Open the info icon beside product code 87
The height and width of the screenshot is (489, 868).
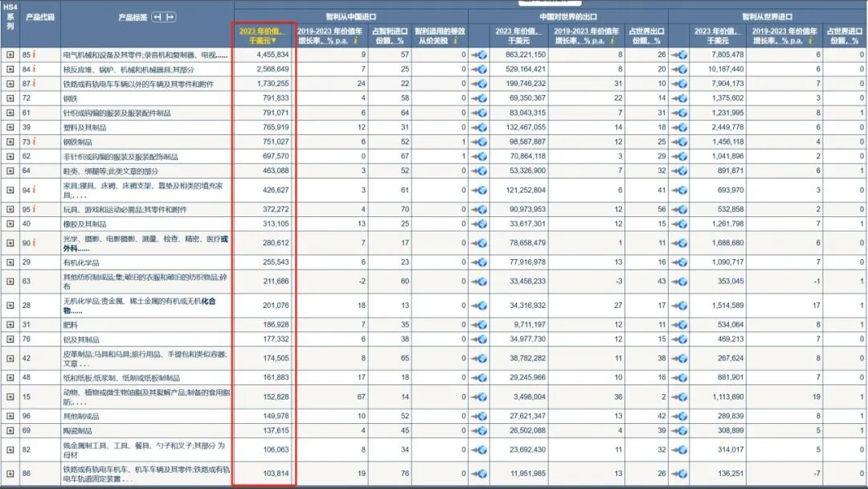point(35,83)
